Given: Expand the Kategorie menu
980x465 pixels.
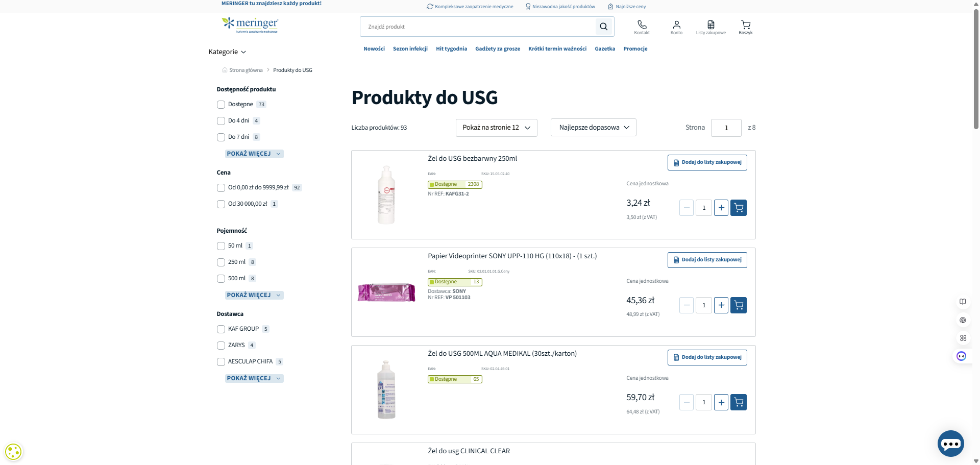Looking at the screenshot, I should 227,52.
